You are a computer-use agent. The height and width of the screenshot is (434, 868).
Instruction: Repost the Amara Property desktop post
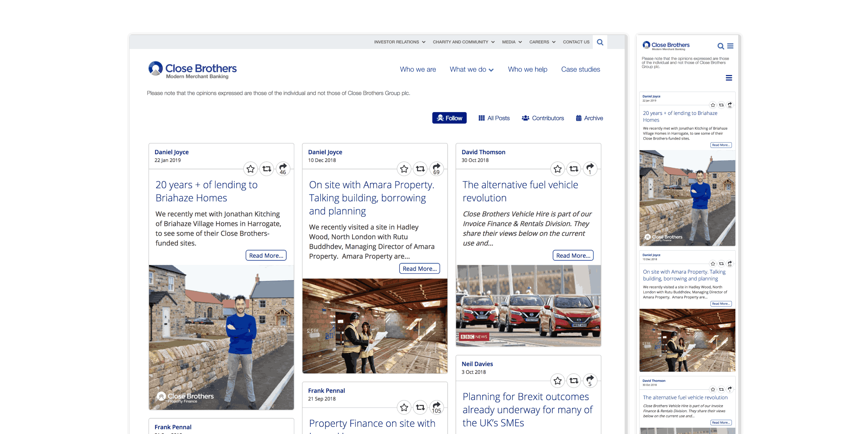click(420, 169)
